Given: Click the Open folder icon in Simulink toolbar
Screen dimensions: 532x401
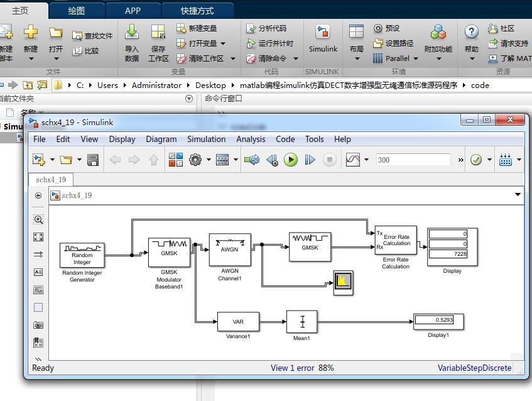Looking at the screenshot, I should point(66,160).
